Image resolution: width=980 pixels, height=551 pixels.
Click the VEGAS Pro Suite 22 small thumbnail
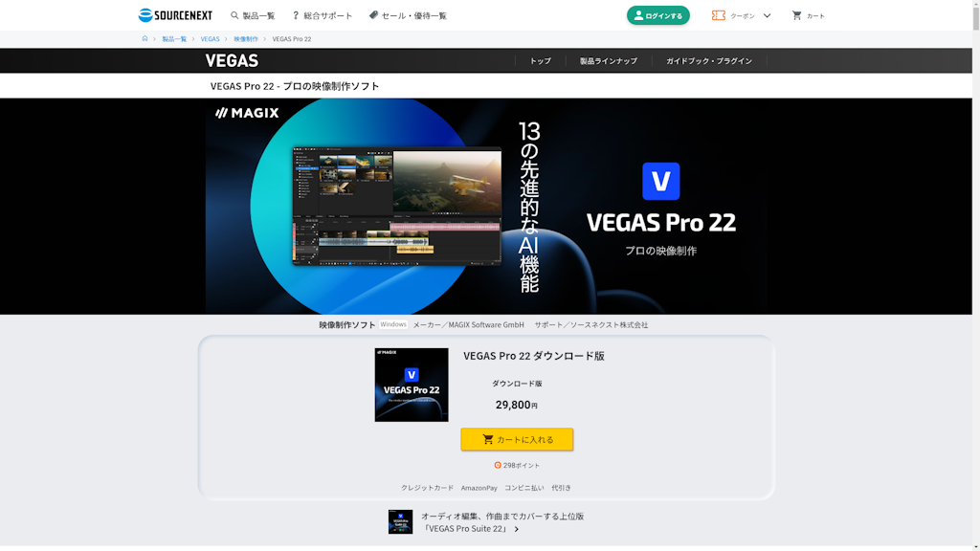(x=400, y=521)
